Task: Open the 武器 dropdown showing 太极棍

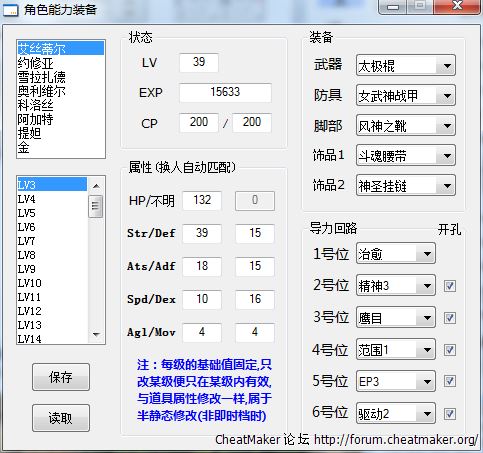Action: click(406, 65)
